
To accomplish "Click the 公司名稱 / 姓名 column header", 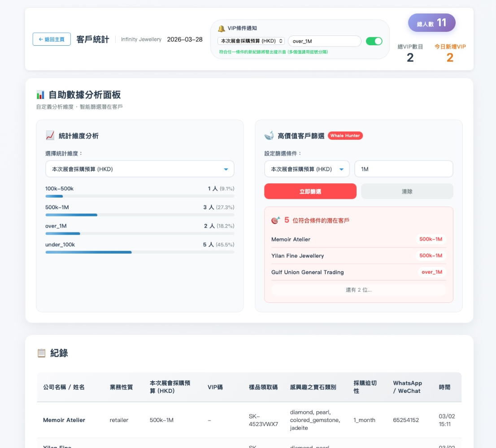I will point(64,387).
